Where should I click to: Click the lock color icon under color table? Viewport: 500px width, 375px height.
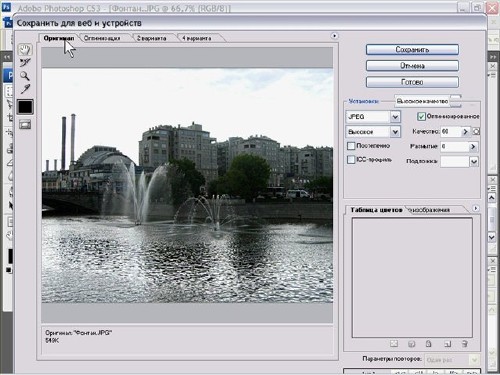(x=429, y=344)
